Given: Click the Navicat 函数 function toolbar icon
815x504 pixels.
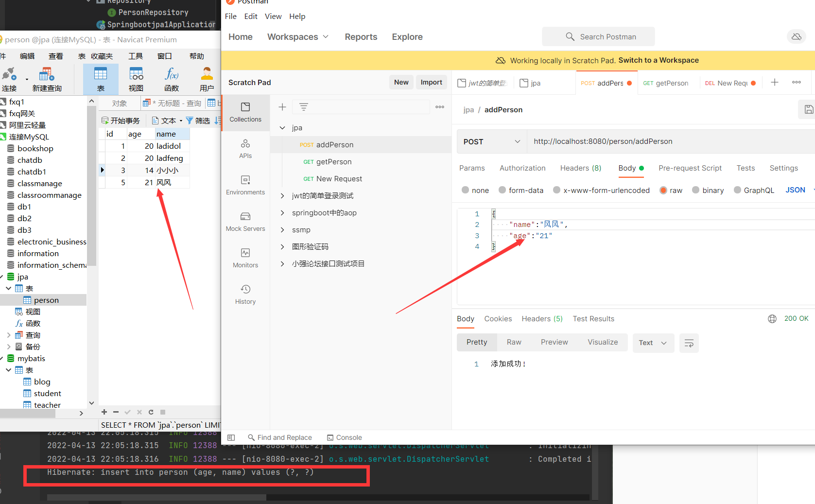Looking at the screenshot, I should tap(172, 79).
